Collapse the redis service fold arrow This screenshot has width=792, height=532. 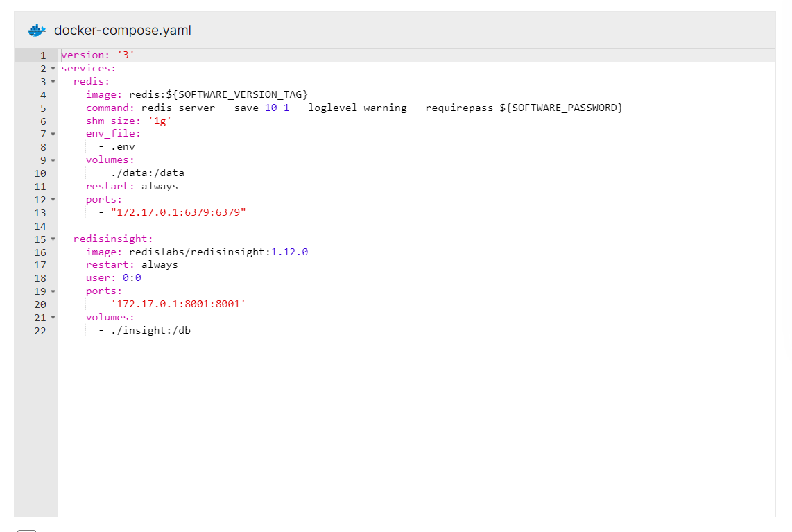53,81
